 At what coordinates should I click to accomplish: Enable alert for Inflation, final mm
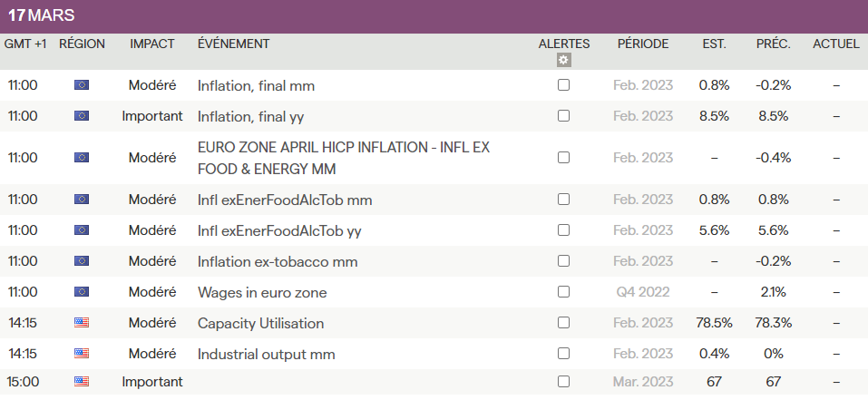563,85
